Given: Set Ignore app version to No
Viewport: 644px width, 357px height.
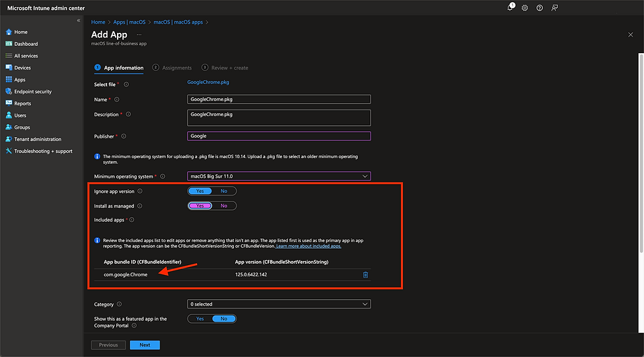Looking at the screenshot, I should pyautogui.click(x=224, y=191).
